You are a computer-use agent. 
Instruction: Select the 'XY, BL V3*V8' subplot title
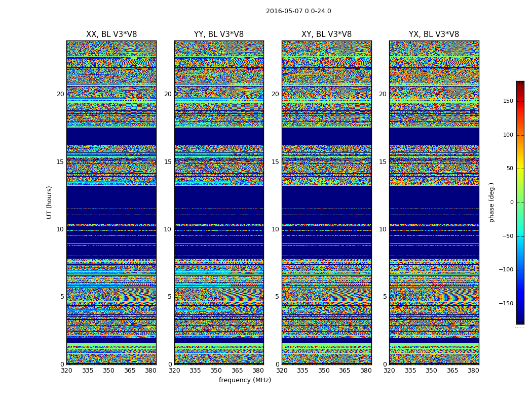point(326,34)
